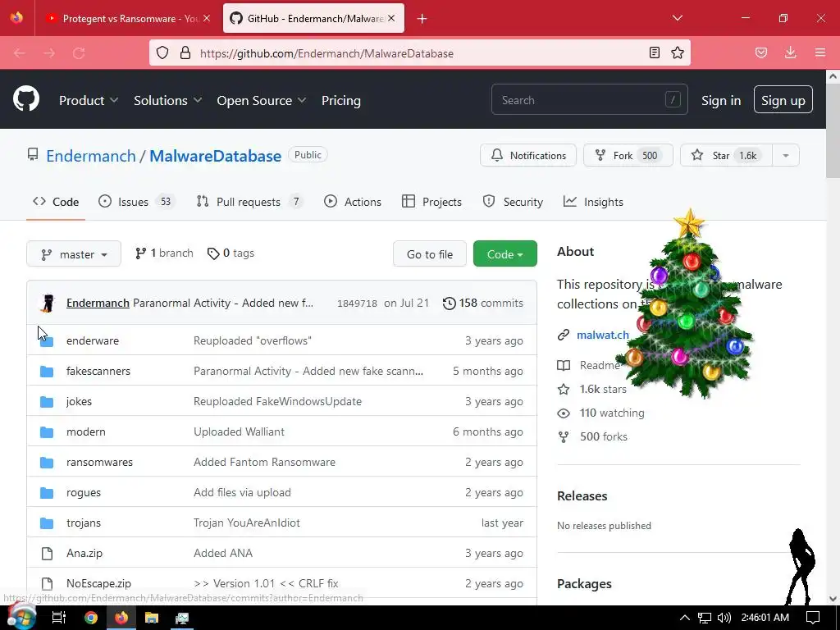Open the Pull requests tab
Viewport: 840px width, 630px height.
pos(249,202)
